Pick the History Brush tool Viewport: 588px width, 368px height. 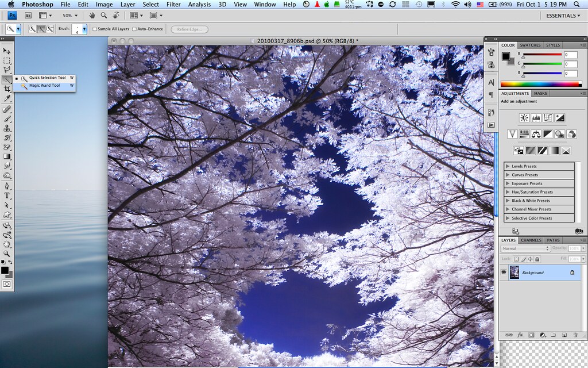pyautogui.click(x=7, y=137)
